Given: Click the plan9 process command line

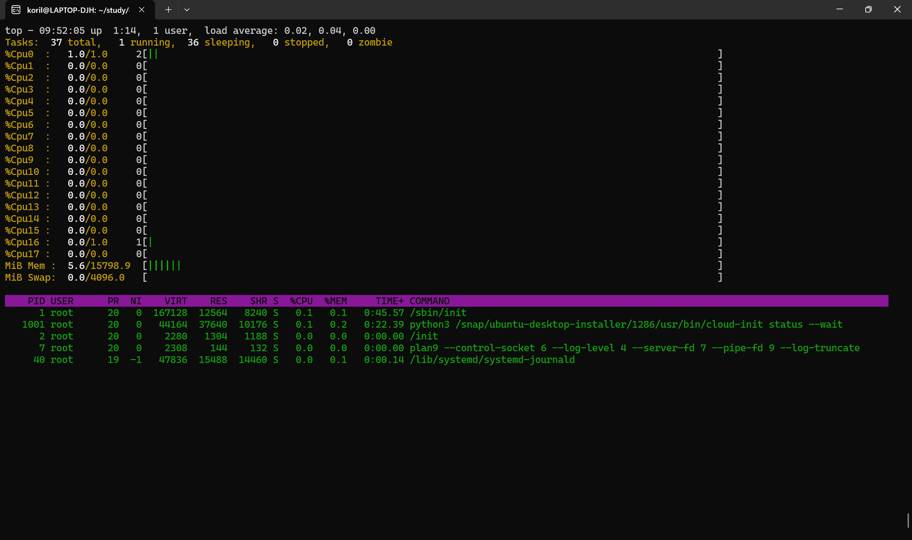Looking at the screenshot, I should pos(634,348).
